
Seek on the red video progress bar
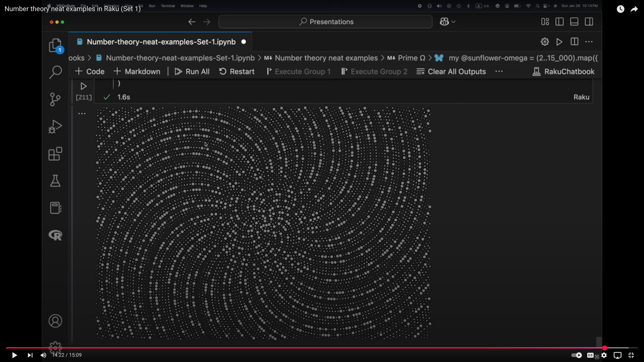coord(322,348)
